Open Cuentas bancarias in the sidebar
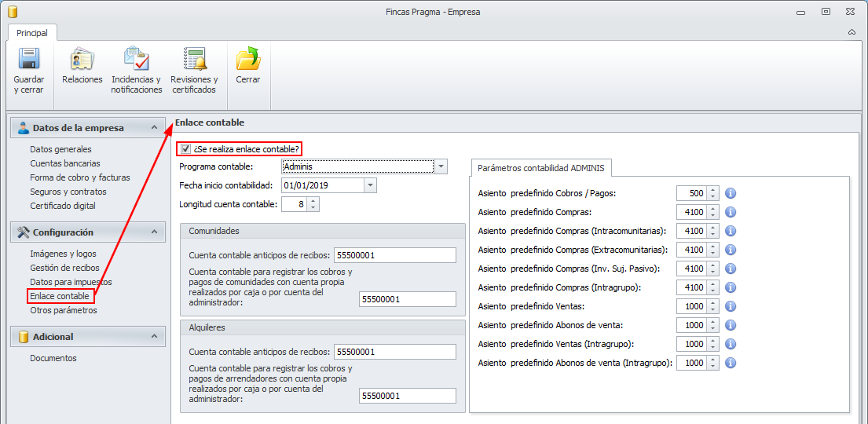 point(65,163)
